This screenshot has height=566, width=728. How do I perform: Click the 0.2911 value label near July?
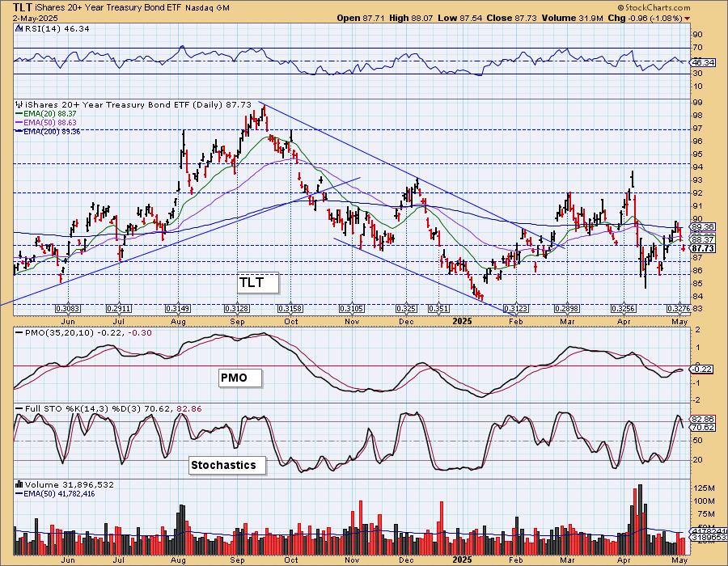pyautogui.click(x=119, y=309)
